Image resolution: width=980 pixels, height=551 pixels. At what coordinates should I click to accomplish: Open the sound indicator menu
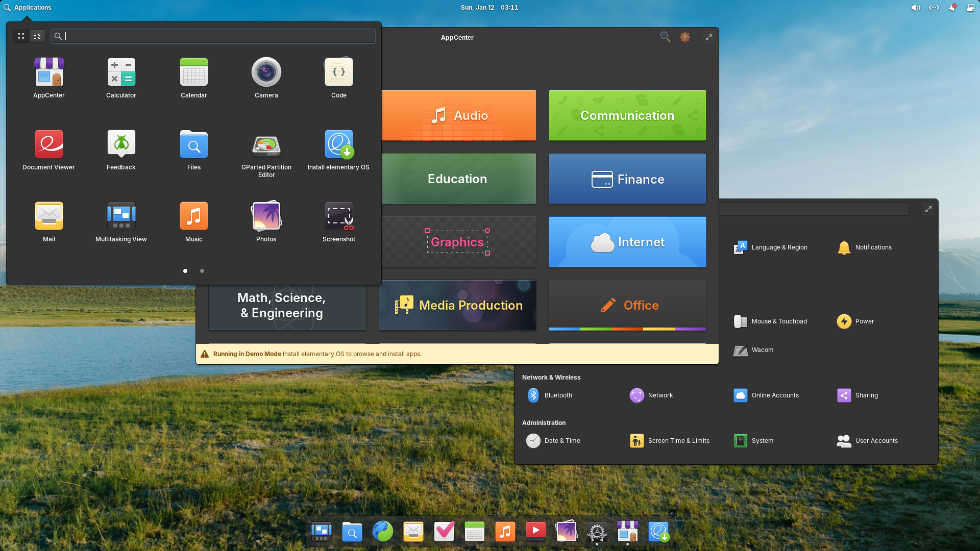coord(915,8)
